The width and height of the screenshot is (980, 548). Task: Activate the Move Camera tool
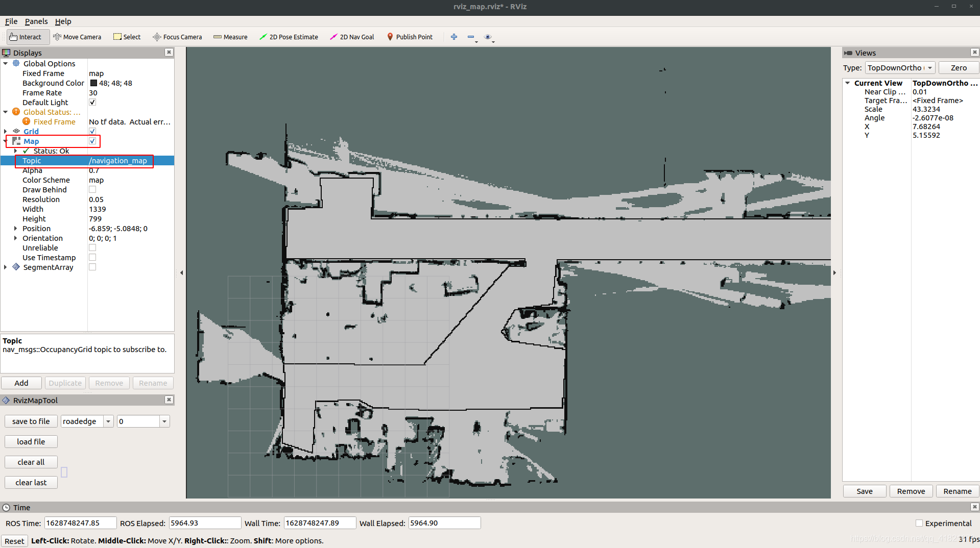(77, 36)
